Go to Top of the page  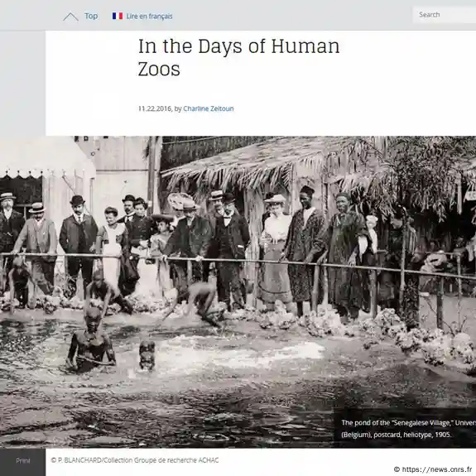pos(91,16)
